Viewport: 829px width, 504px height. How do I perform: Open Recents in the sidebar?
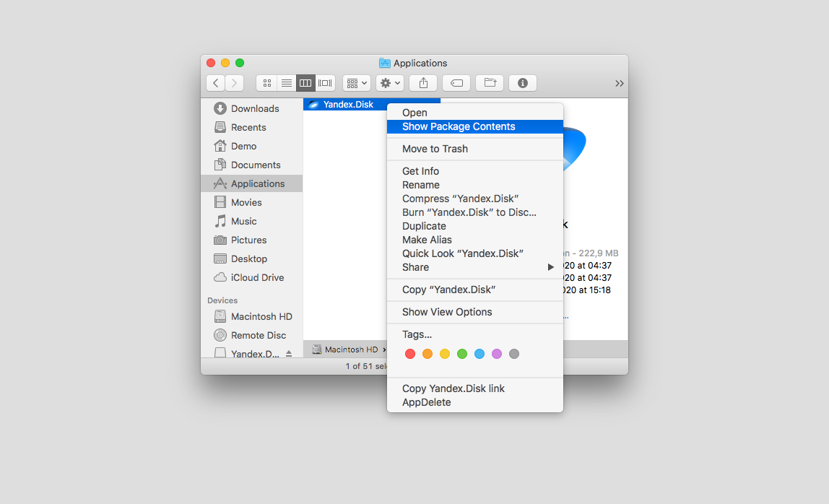(251, 128)
